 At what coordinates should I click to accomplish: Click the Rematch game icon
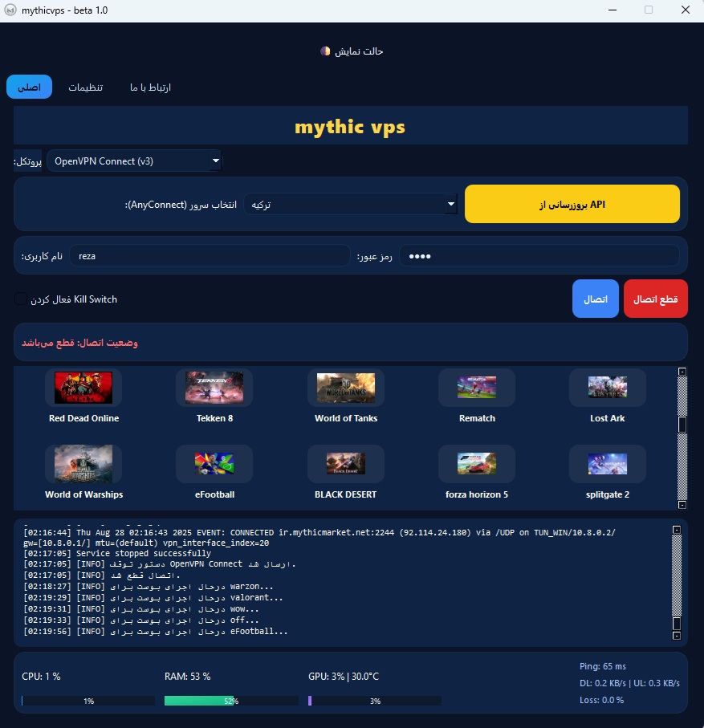[476, 387]
